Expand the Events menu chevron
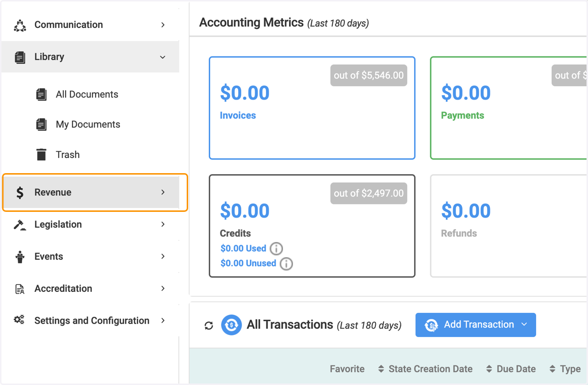 [x=163, y=257]
